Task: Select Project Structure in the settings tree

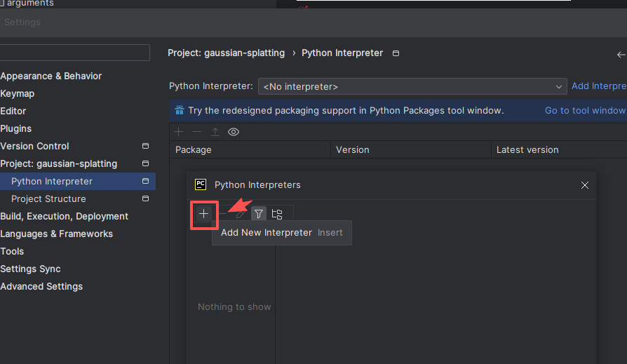Action: (x=48, y=198)
